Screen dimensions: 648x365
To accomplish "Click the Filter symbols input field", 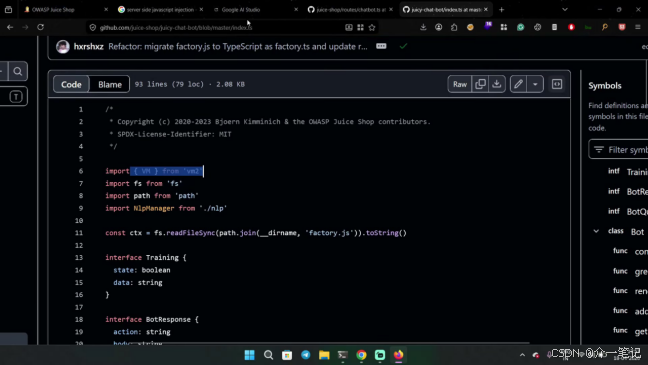I will [620, 150].
